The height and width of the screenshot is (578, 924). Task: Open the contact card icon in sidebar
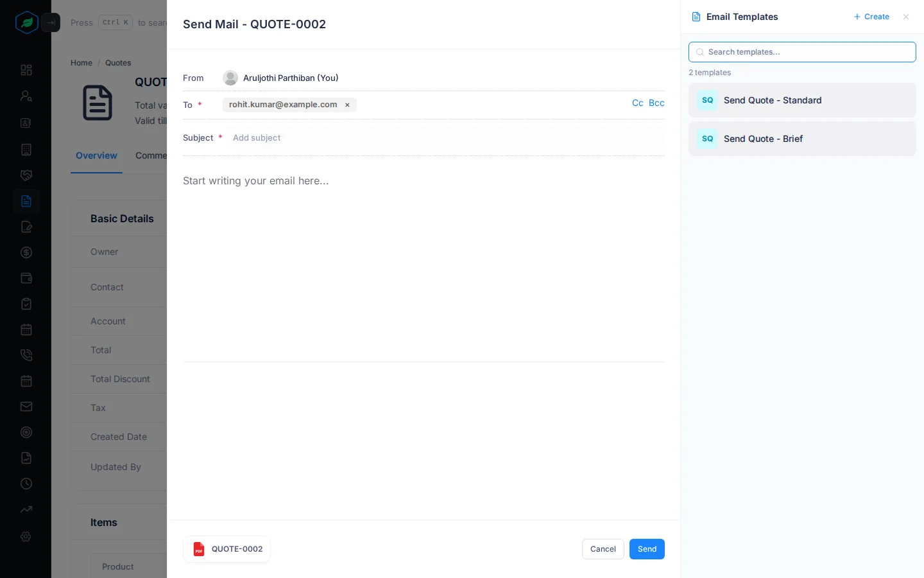26,123
